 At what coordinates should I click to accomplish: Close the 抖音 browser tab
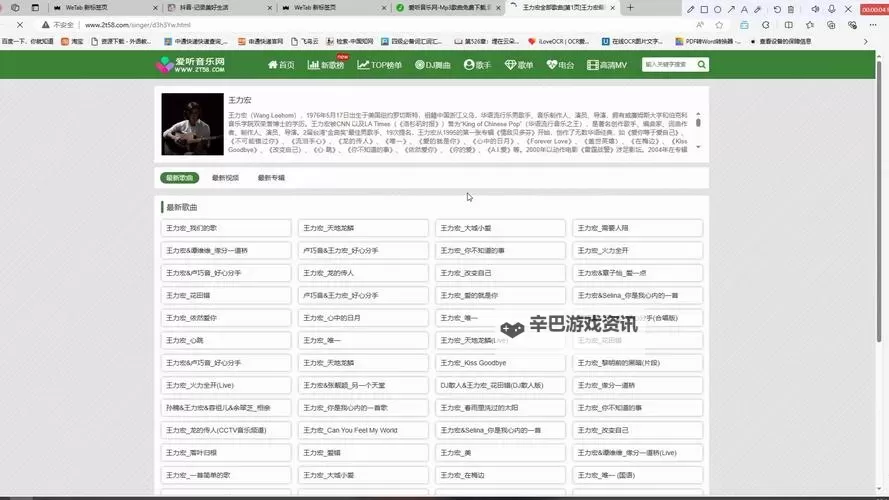270,8
